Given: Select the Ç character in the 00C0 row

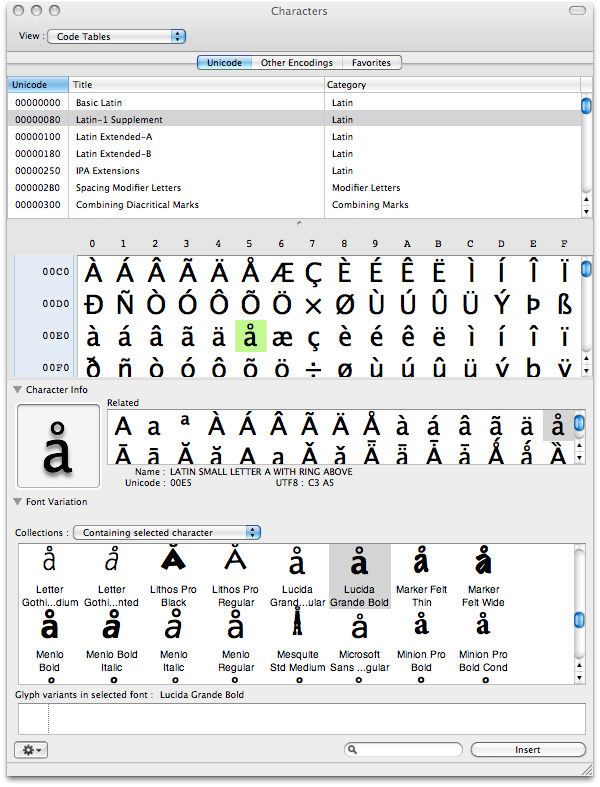Looking at the screenshot, I should [313, 273].
